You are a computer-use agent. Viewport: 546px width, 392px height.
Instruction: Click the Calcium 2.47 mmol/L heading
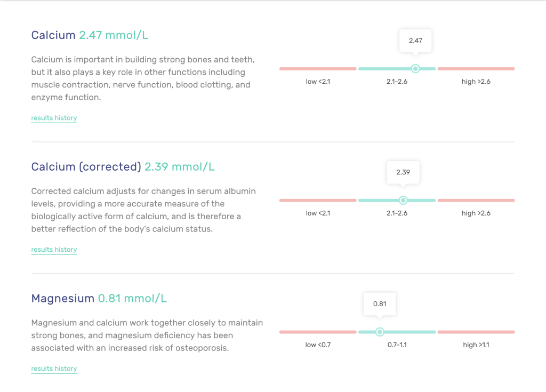(x=90, y=36)
